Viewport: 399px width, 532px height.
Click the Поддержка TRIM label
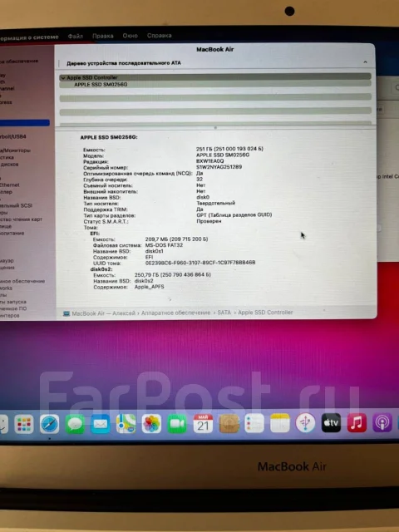(x=106, y=209)
